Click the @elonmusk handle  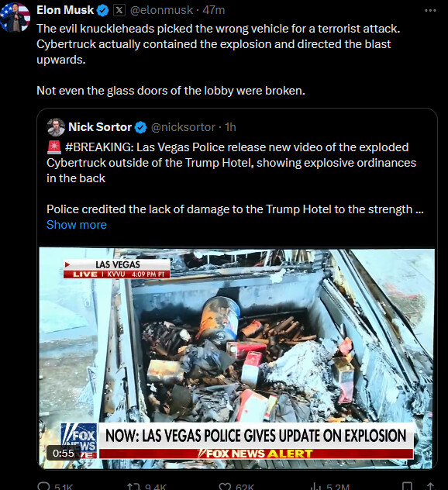pos(161,10)
